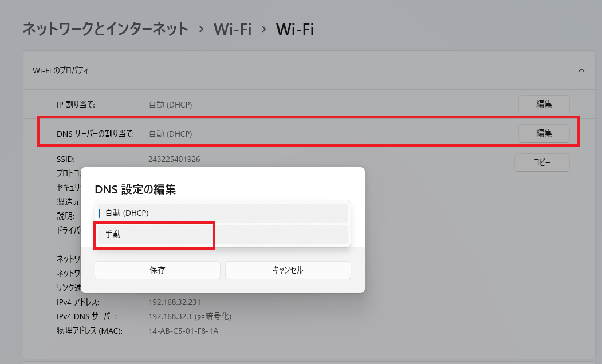The height and width of the screenshot is (364, 602).
Task: Click the chevron between the two Wi-Fi breadcrumbs
Action: (264, 30)
